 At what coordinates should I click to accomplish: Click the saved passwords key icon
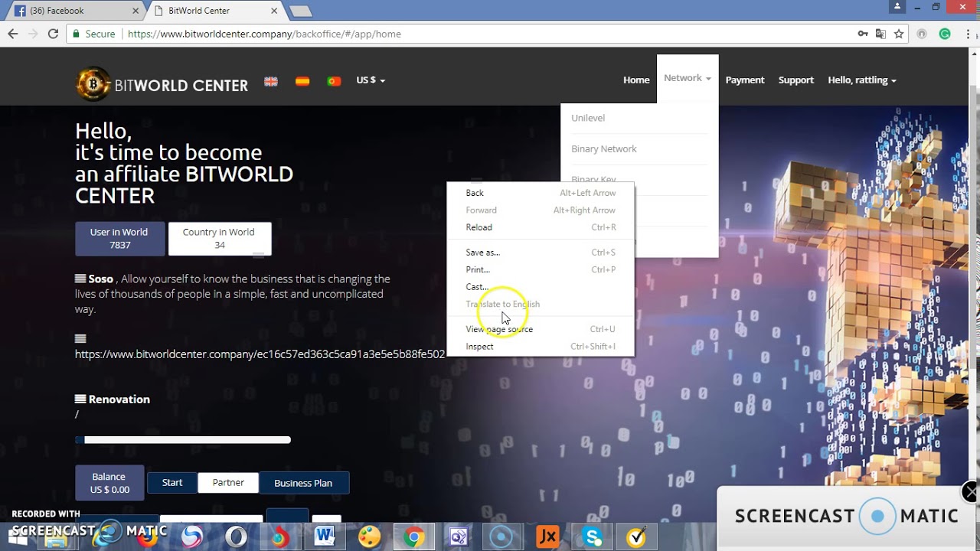[x=863, y=34]
